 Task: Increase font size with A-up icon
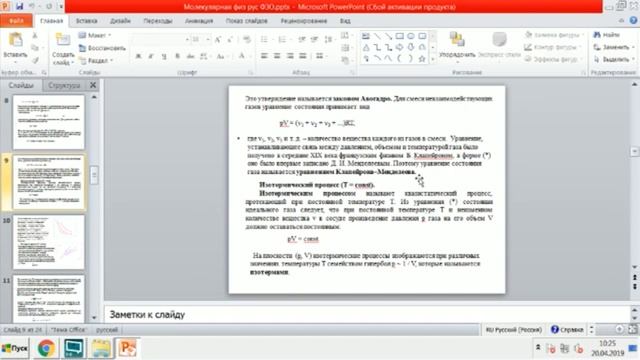point(218,40)
